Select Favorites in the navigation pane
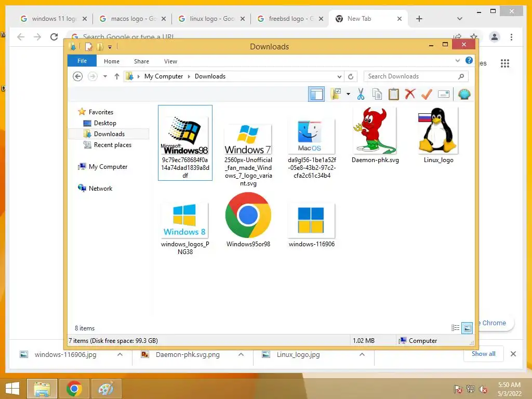 coord(101,112)
